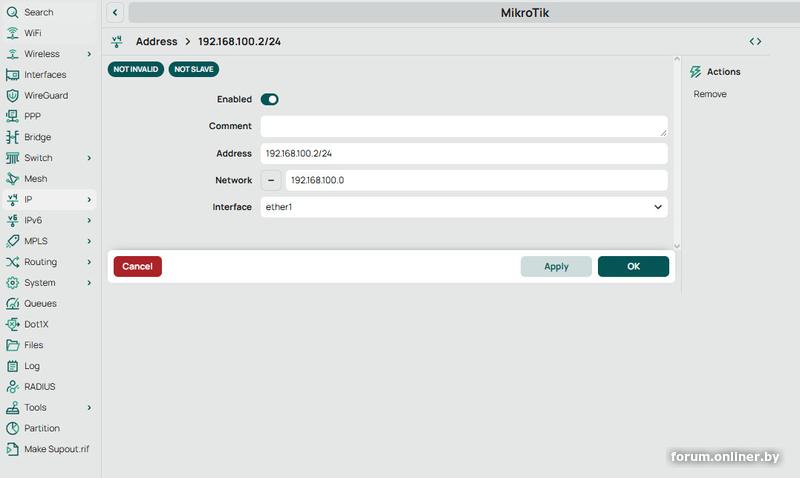This screenshot has height=478, width=800.
Task: Click the Search magnifier icon in sidebar
Action: click(x=12, y=12)
